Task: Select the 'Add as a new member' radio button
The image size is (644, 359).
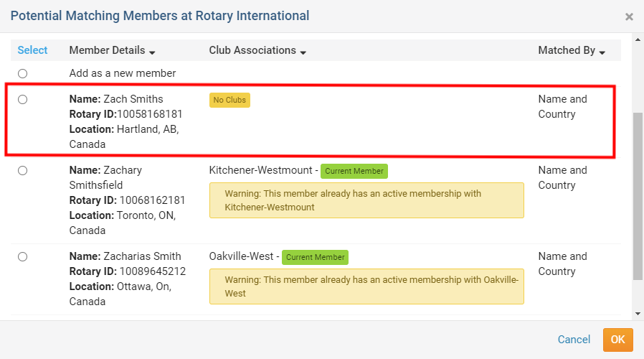Action: (23, 73)
